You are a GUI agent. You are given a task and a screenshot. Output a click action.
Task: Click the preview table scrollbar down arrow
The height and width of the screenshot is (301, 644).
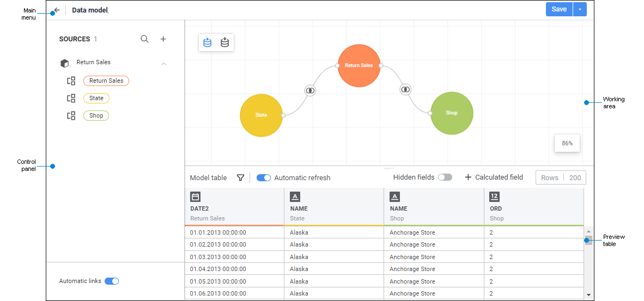[x=588, y=294]
